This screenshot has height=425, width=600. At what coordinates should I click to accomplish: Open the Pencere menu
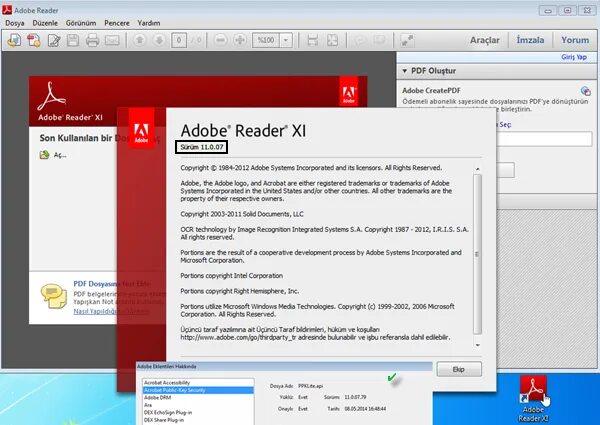coord(117,23)
